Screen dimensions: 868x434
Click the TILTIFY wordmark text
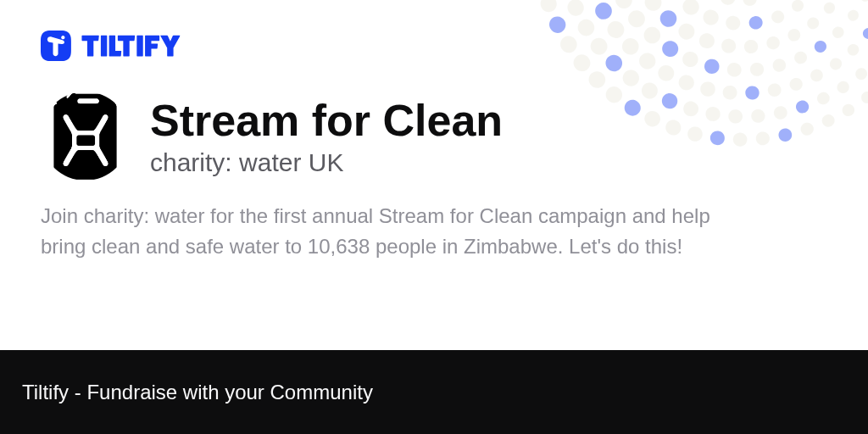(x=131, y=46)
